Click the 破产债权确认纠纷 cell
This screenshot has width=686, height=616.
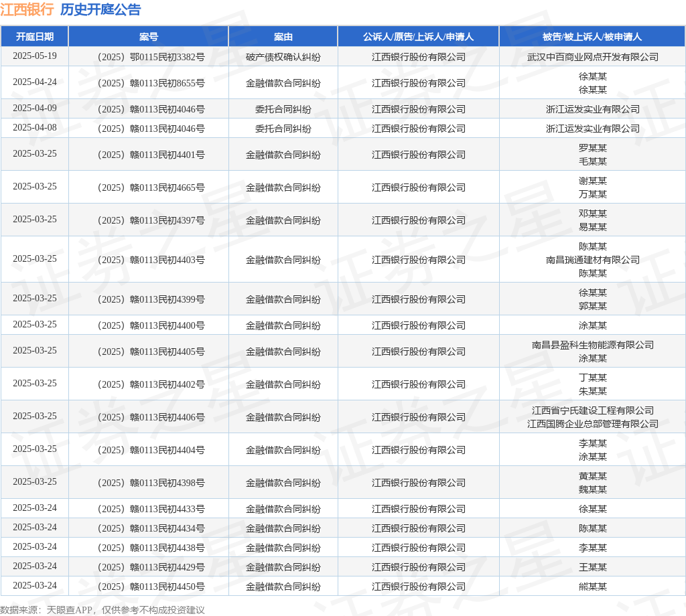pos(283,57)
